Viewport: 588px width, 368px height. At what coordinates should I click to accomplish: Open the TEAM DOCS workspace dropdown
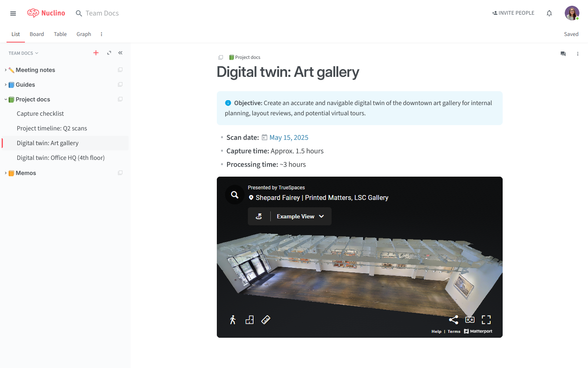coord(23,53)
